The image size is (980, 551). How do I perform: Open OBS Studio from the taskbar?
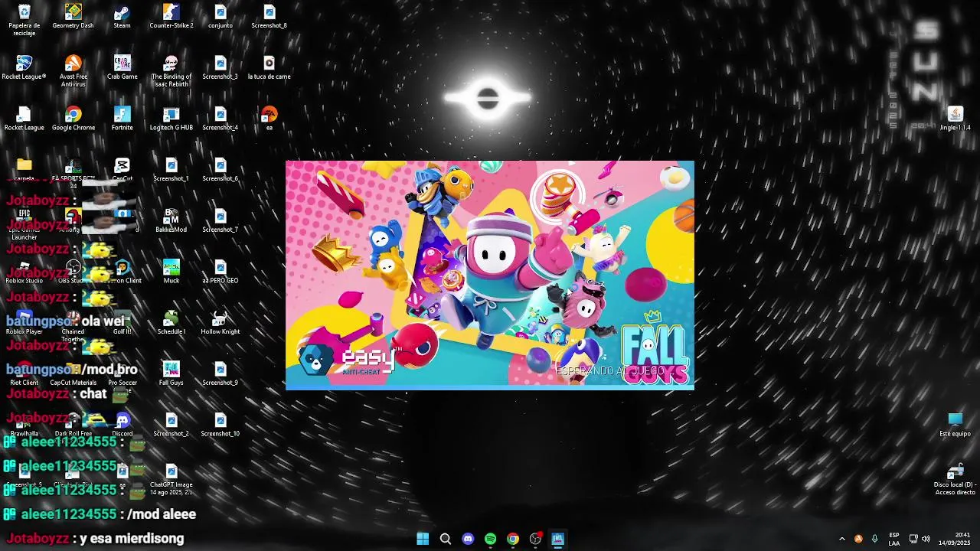click(x=535, y=539)
